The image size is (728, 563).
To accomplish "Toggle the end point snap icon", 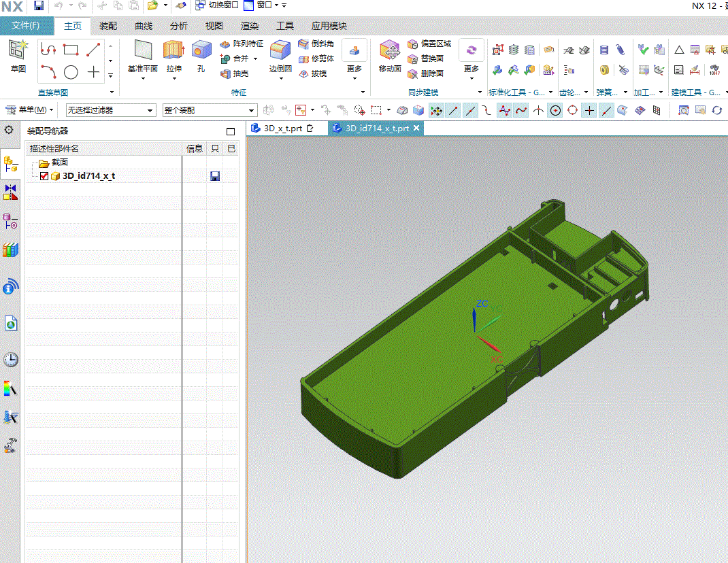I will click(454, 110).
